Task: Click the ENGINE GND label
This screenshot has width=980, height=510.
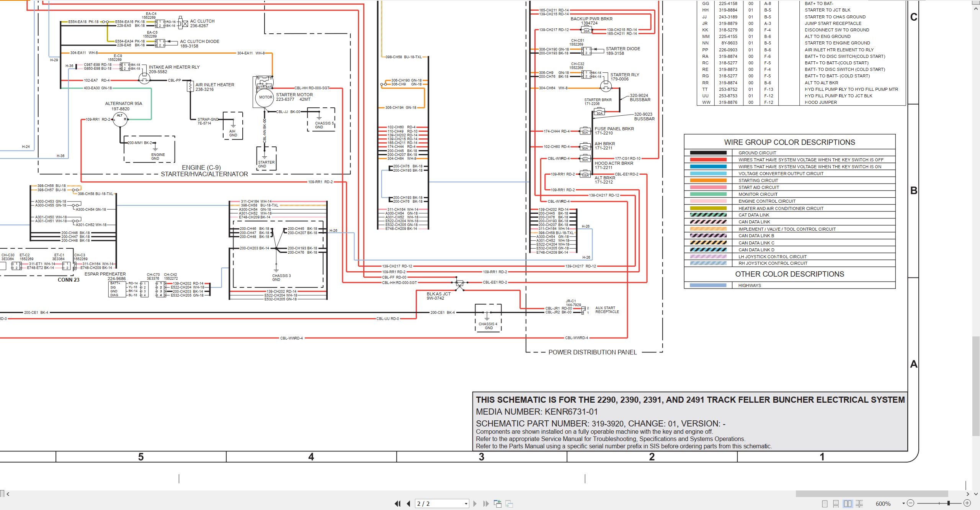Action: click(x=158, y=157)
